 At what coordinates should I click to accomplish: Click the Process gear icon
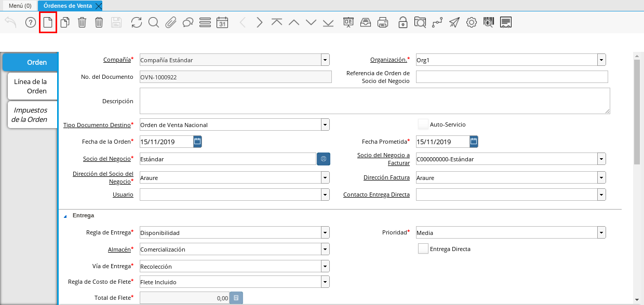[x=471, y=22]
